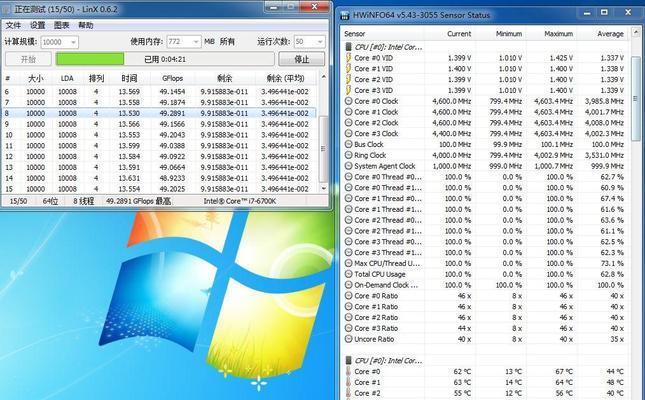Click the Core #0 Ratio icon
The image size is (645, 400).
(348, 295)
